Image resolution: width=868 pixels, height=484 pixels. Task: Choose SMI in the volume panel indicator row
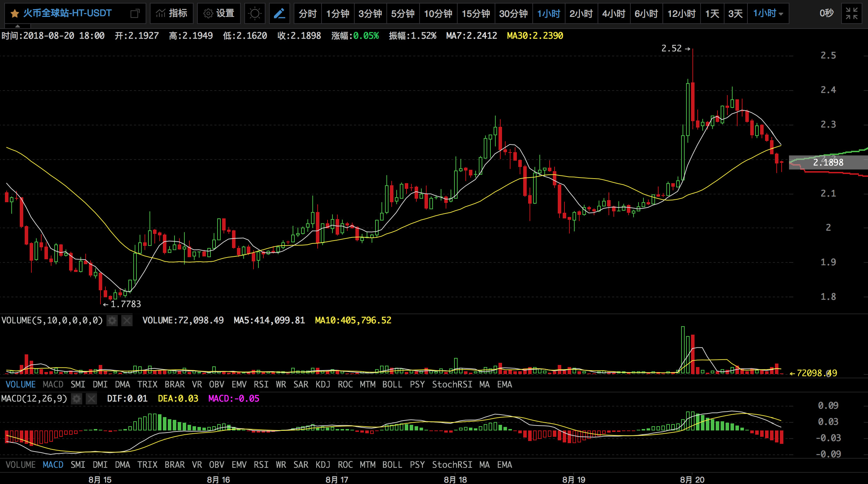coord(78,384)
